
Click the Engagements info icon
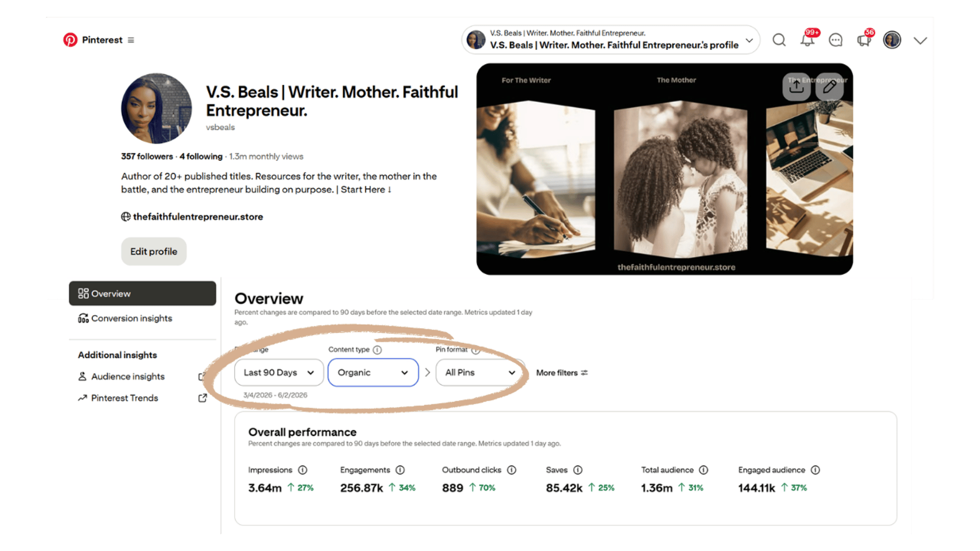(400, 470)
